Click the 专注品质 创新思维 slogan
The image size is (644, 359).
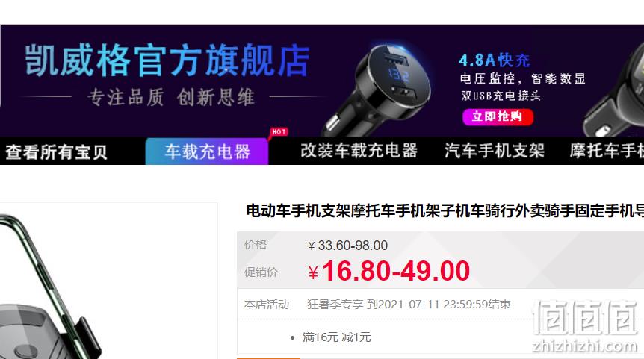point(171,97)
